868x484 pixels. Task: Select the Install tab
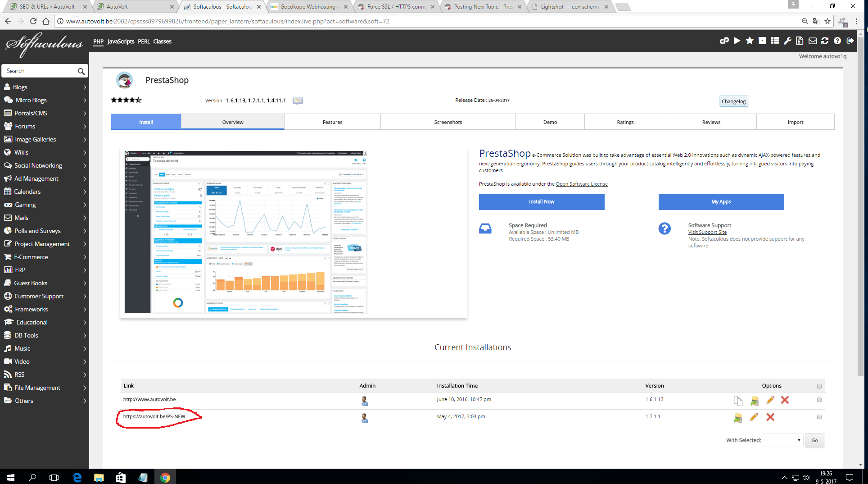click(146, 122)
